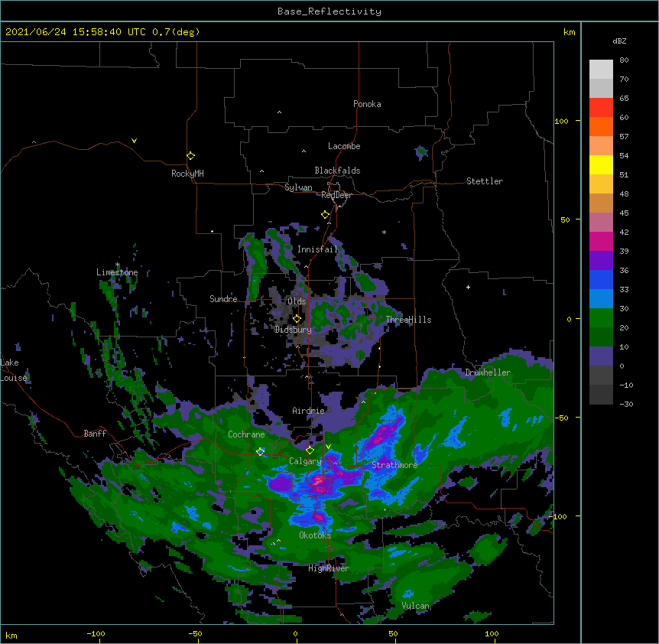Click the Olds town label
This screenshot has height=644, width=659.
[297, 301]
